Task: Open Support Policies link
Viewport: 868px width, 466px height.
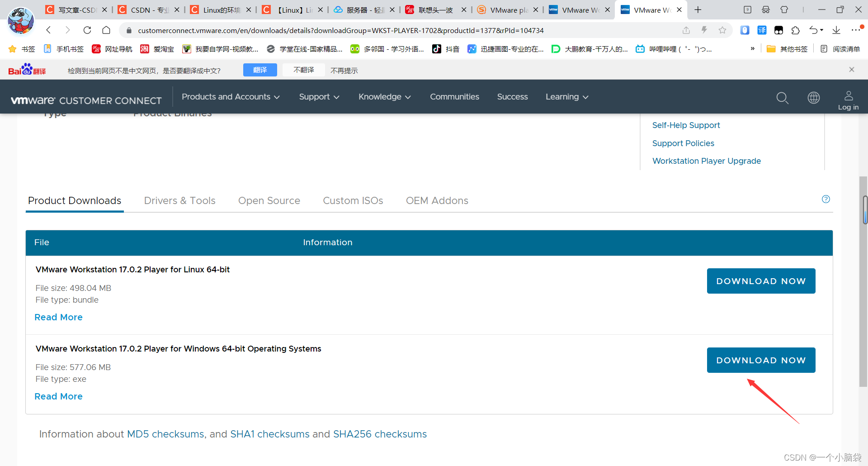Action: click(683, 143)
